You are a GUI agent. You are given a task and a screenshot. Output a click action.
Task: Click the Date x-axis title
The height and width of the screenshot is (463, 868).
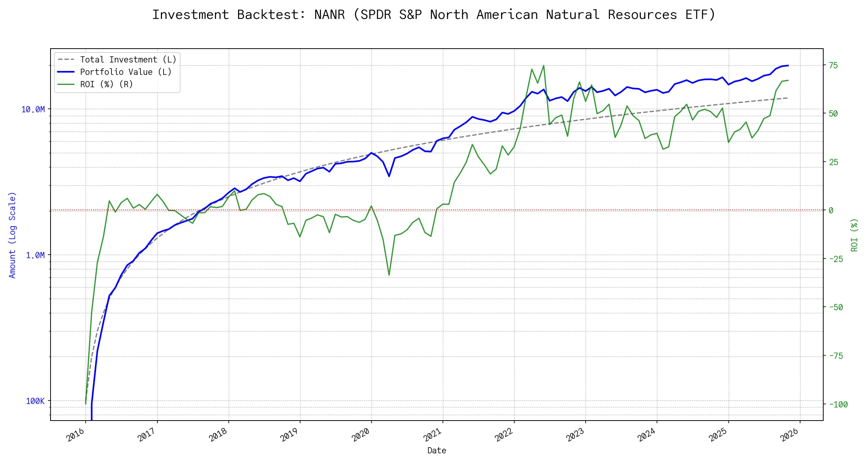pyautogui.click(x=437, y=450)
